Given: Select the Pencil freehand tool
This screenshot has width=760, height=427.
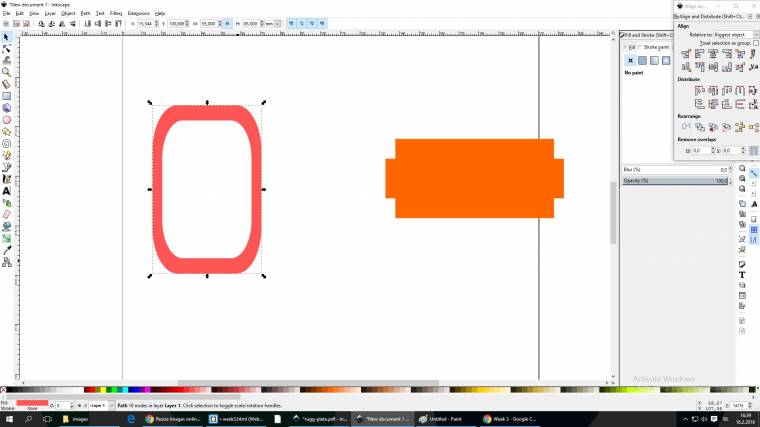Looking at the screenshot, I should (x=6, y=155).
